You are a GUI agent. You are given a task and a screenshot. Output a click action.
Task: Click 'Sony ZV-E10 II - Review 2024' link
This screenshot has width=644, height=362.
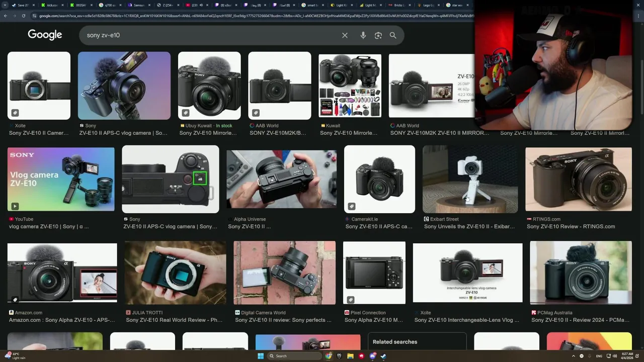coord(580,320)
